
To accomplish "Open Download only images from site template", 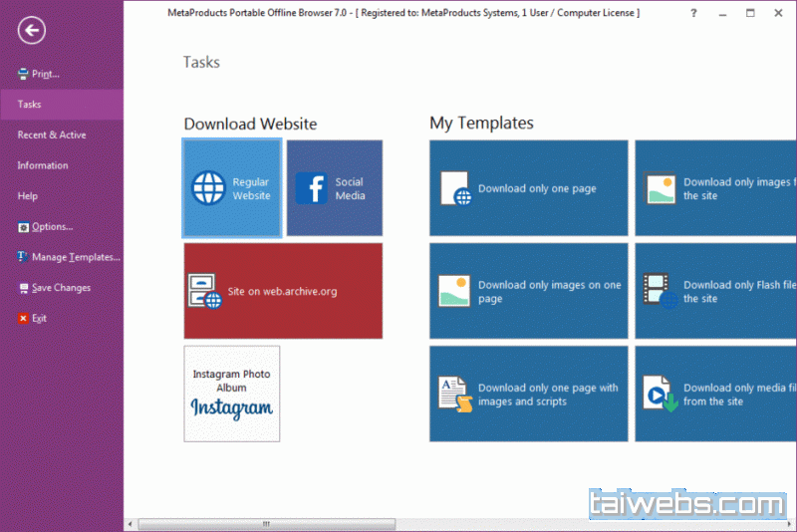I will (x=715, y=188).
